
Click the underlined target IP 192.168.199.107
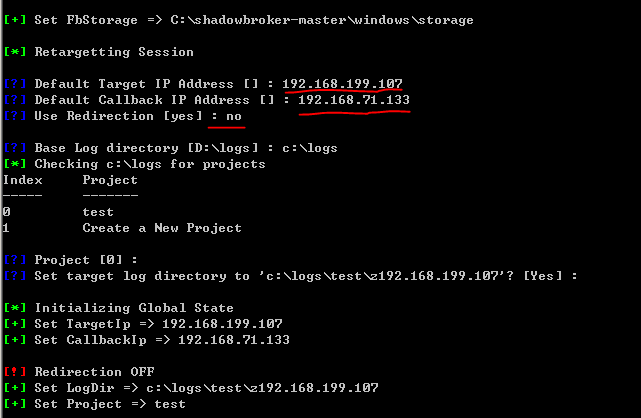(x=342, y=84)
